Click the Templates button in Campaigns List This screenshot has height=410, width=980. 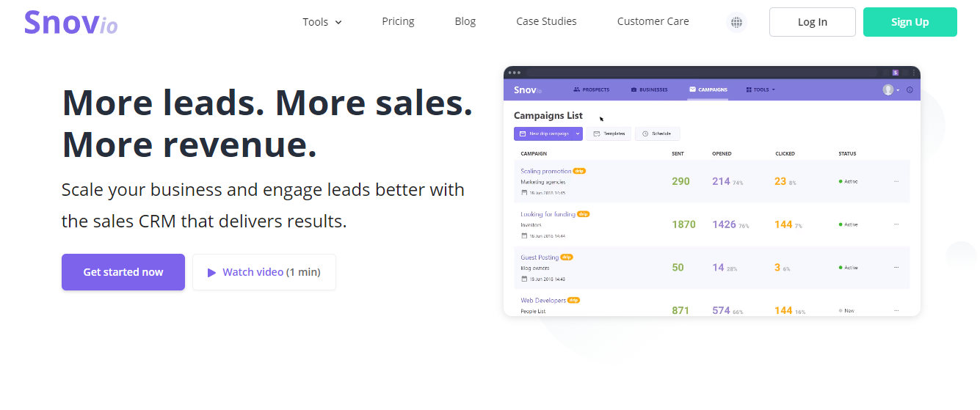[x=609, y=133]
